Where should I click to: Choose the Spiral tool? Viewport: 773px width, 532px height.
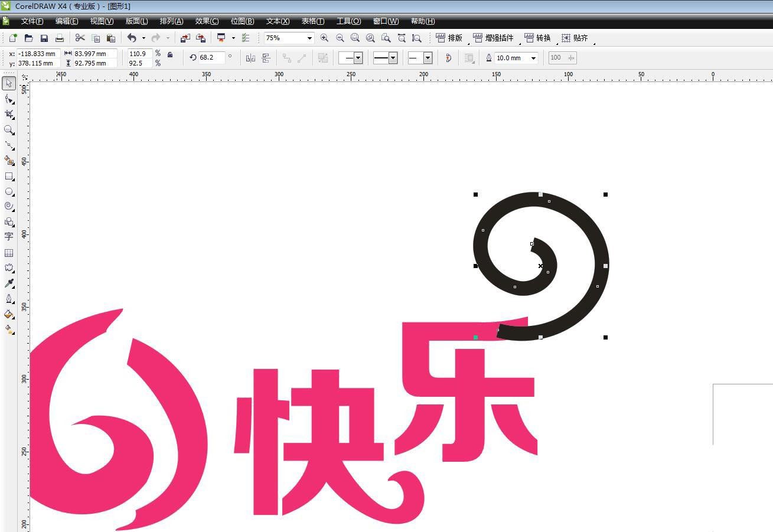click(9, 206)
